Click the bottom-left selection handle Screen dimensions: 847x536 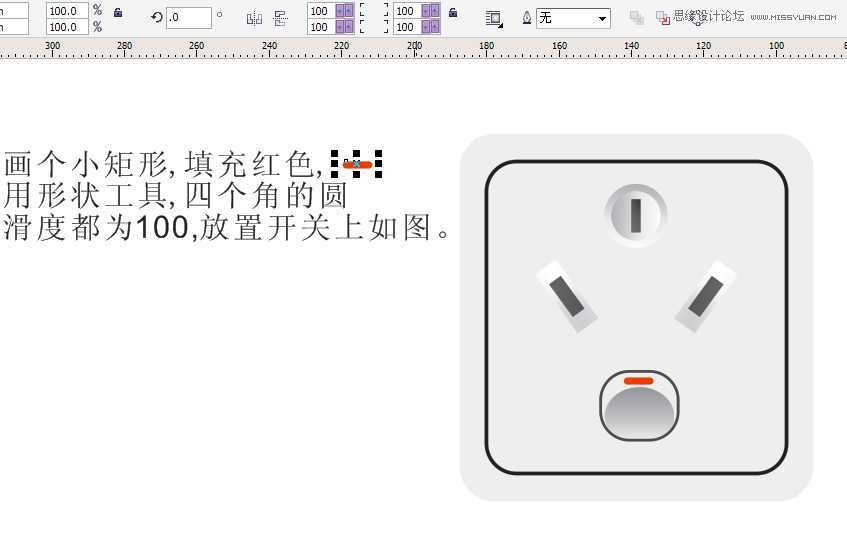coord(334,174)
